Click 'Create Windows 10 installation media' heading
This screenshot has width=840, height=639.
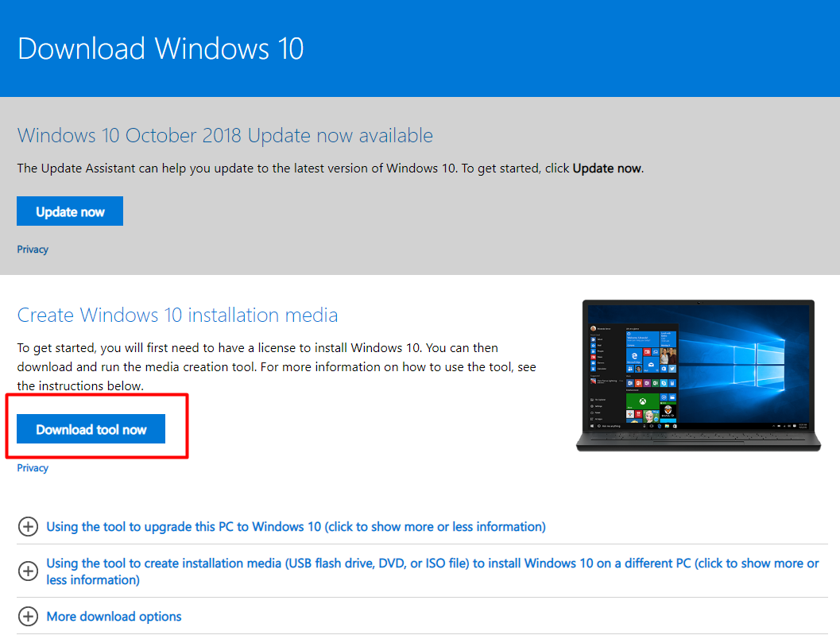click(177, 315)
